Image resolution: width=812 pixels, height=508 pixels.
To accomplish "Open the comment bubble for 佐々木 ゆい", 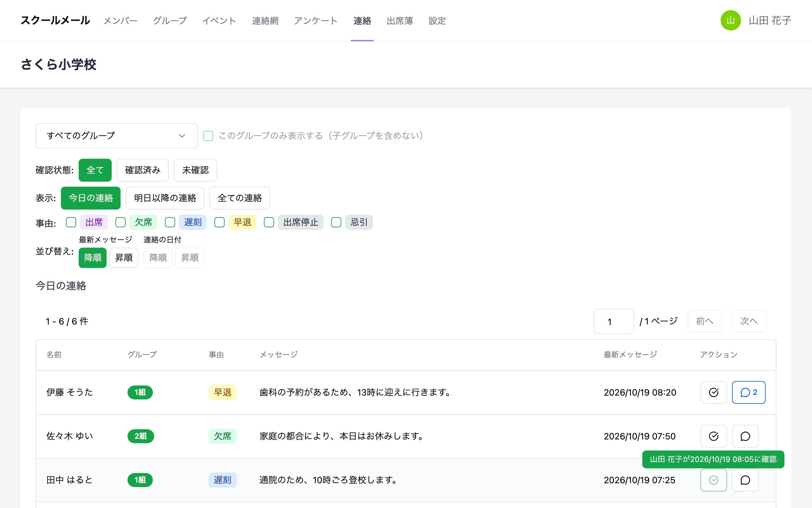I will pyautogui.click(x=745, y=436).
